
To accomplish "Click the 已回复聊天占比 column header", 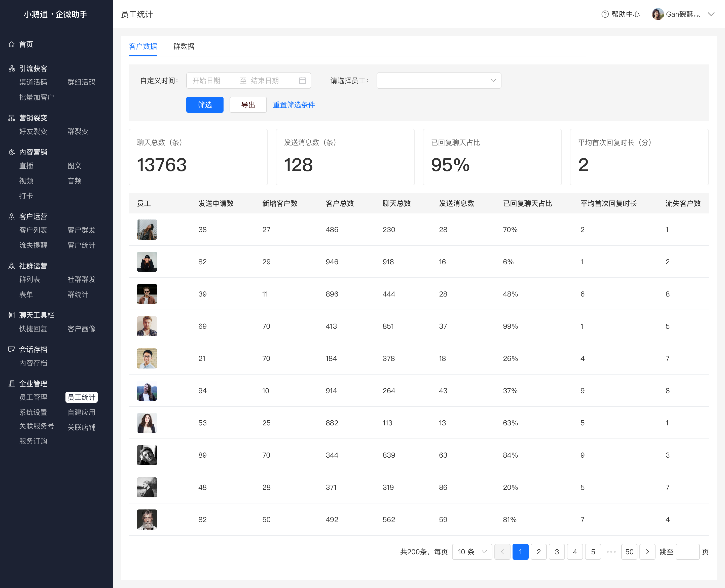I will pyautogui.click(x=527, y=204).
